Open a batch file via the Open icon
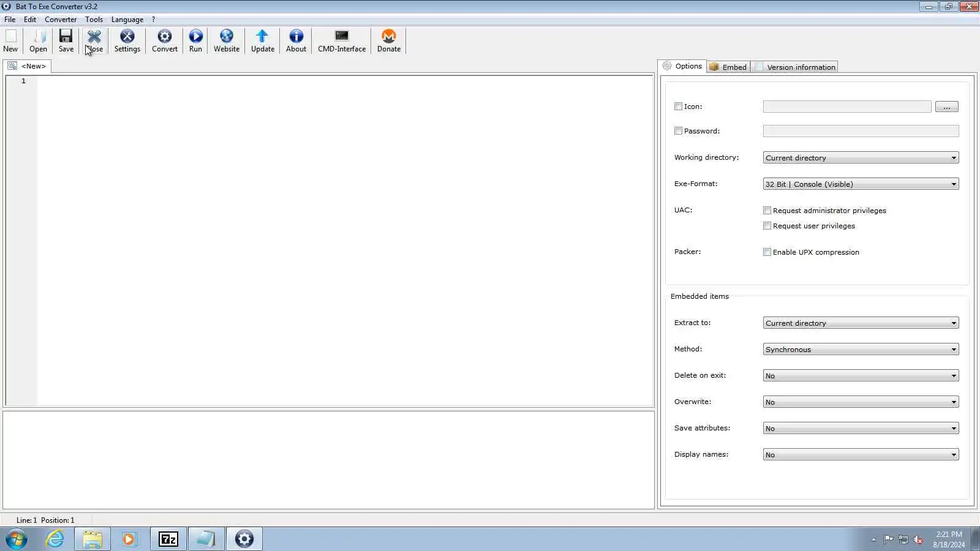 pos(38,41)
